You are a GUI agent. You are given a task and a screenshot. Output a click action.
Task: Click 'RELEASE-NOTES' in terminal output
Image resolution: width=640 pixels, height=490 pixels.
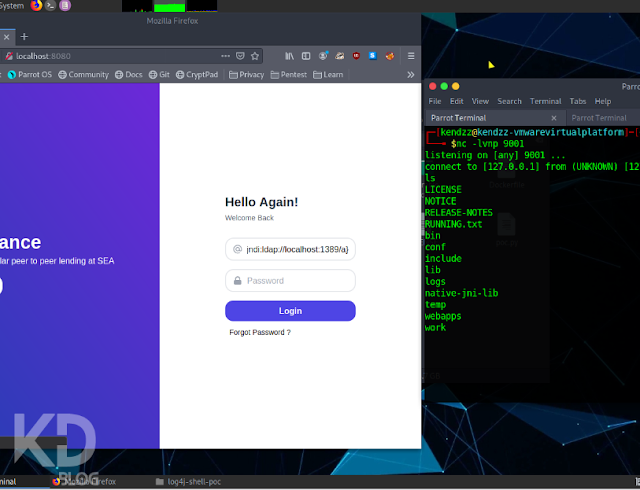tap(459, 213)
